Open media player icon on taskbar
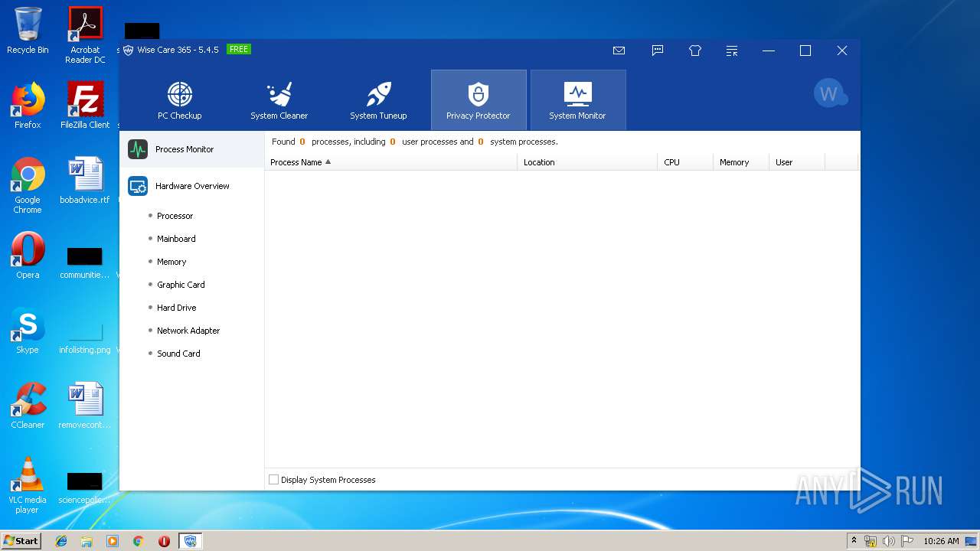Image resolution: width=980 pixels, height=551 pixels. coord(113,540)
